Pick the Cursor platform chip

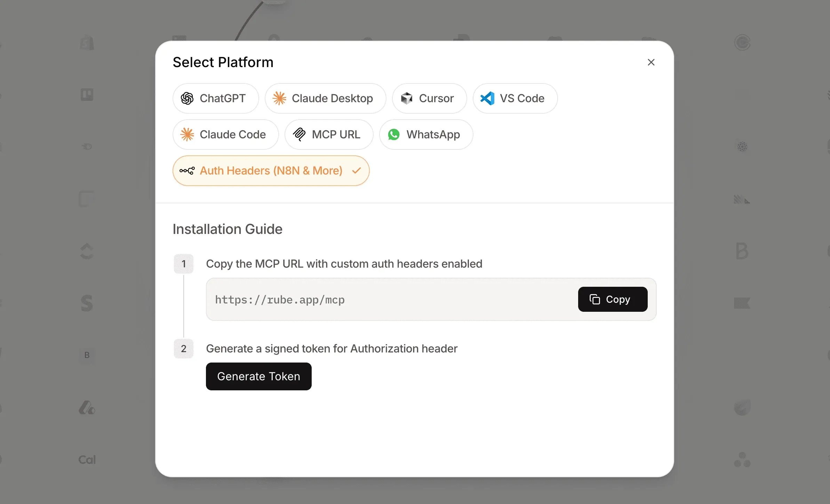coord(429,98)
